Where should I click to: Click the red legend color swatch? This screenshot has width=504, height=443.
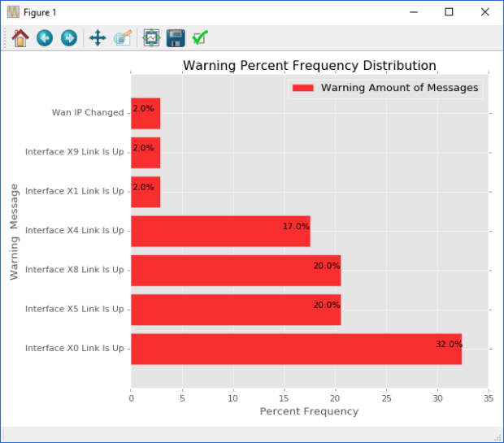coord(303,88)
